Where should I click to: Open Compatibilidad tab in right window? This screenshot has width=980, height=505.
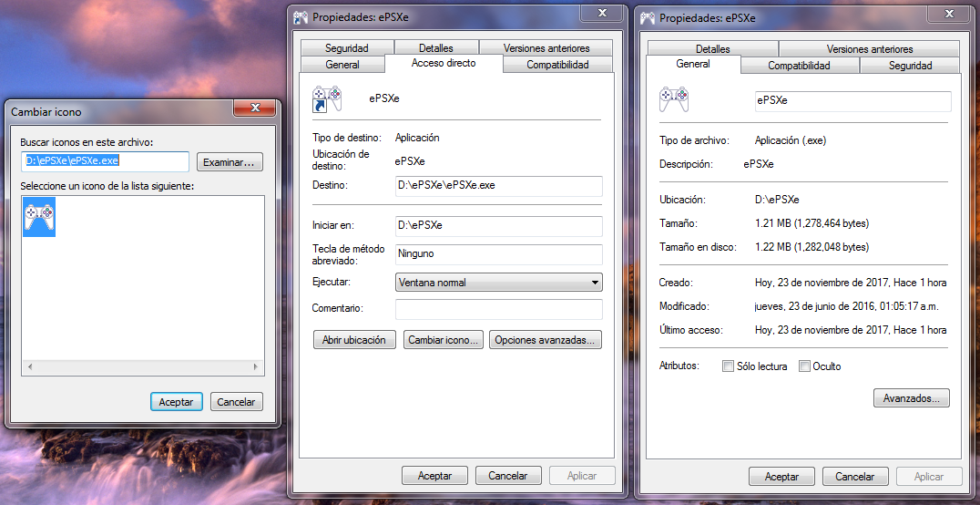799,65
